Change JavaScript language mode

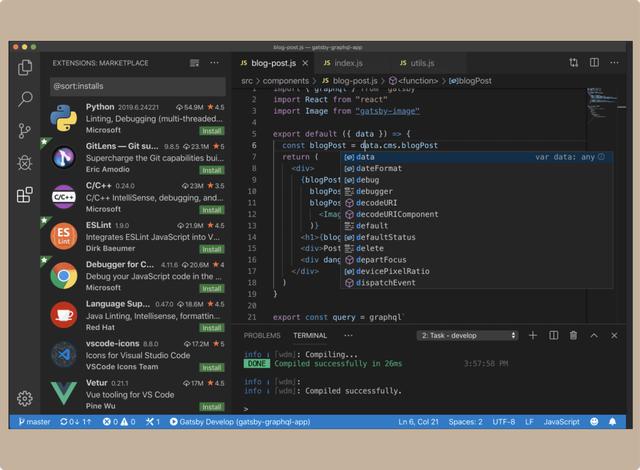(561, 422)
